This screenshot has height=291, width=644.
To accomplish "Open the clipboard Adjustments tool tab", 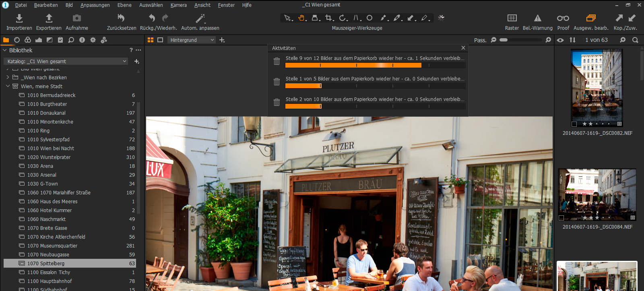I will coord(60,40).
